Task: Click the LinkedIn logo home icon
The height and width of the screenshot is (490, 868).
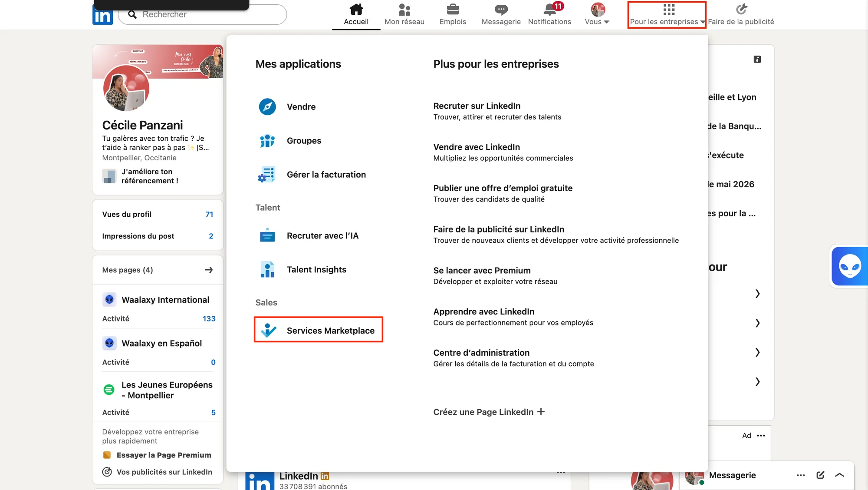Action: point(103,15)
